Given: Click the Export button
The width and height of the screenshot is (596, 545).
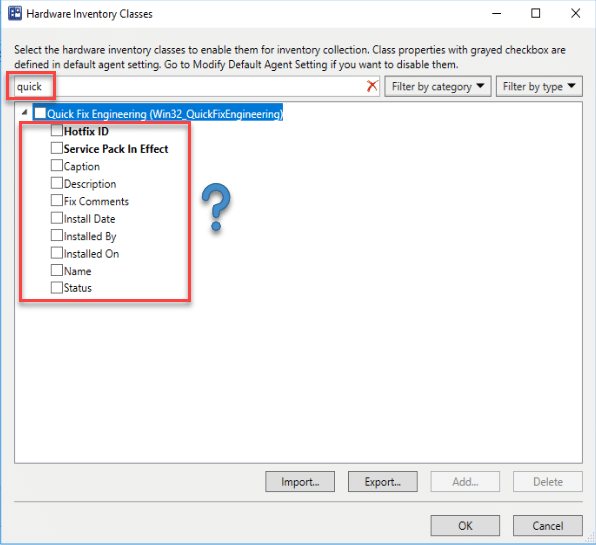Looking at the screenshot, I should coord(382,482).
